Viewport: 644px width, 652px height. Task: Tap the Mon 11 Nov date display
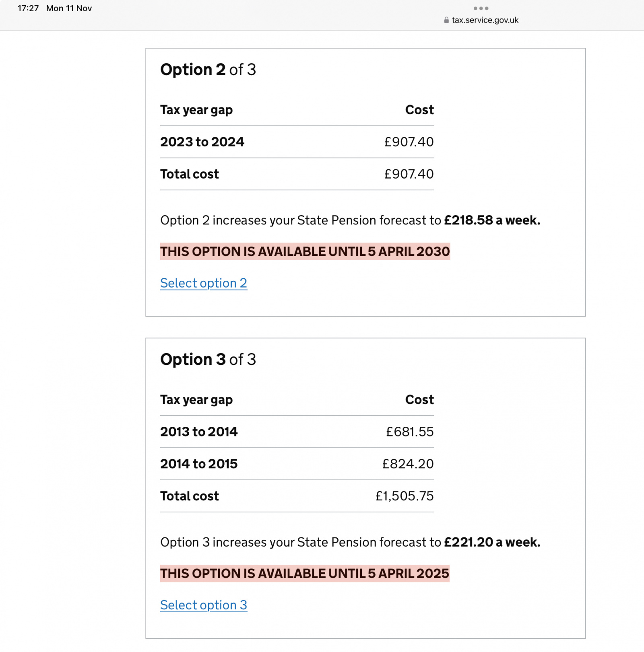[x=69, y=8]
